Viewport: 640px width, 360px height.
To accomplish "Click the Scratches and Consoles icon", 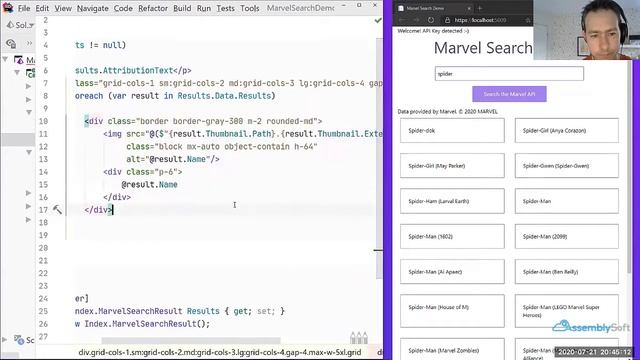I will pyautogui.click(x=19, y=340).
